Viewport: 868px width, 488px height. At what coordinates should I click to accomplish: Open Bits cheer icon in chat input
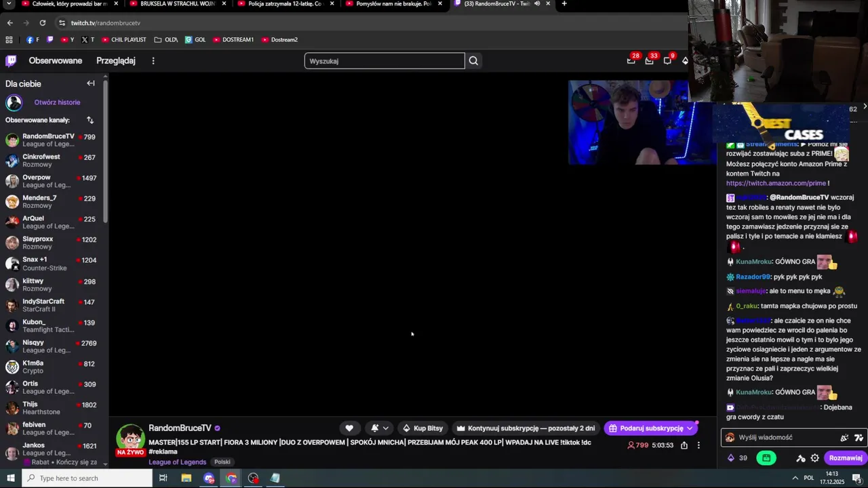(x=844, y=438)
